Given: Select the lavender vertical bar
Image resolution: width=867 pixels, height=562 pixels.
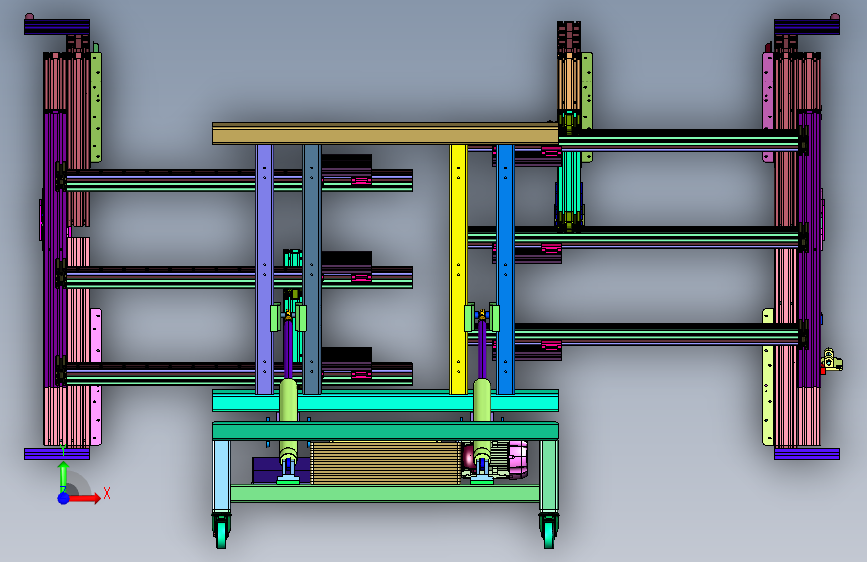Looking at the screenshot, I should (x=264, y=269).
